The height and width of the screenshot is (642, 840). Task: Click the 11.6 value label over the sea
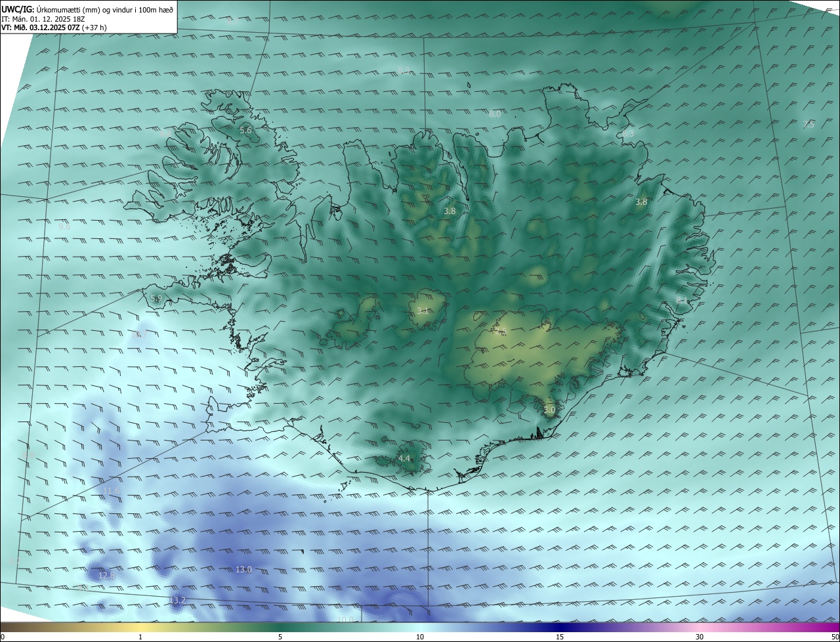click(112, 491)
